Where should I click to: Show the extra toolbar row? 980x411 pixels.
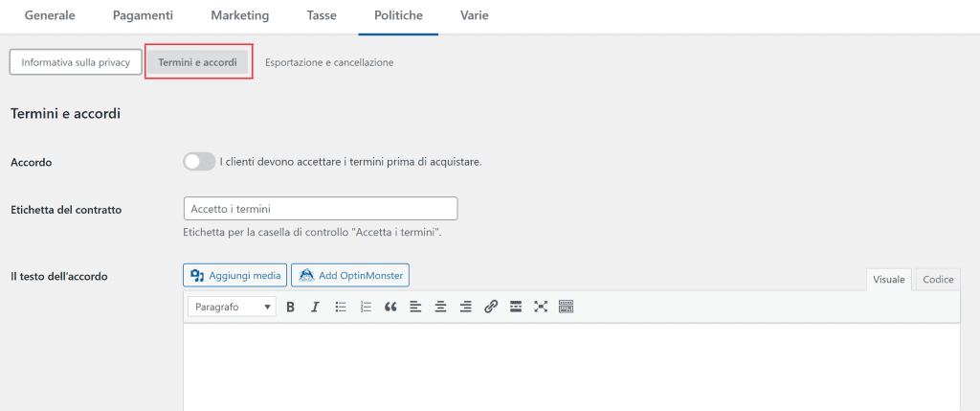(566, 307)
